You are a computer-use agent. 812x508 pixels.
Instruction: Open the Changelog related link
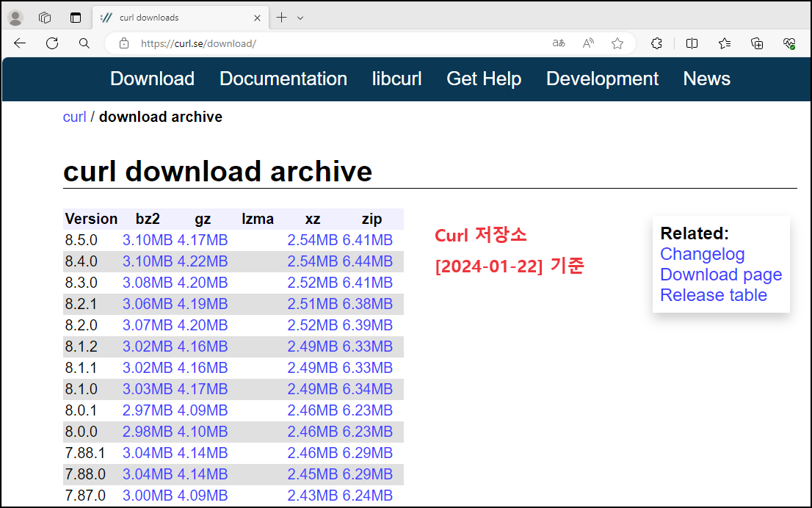[702, 254]
